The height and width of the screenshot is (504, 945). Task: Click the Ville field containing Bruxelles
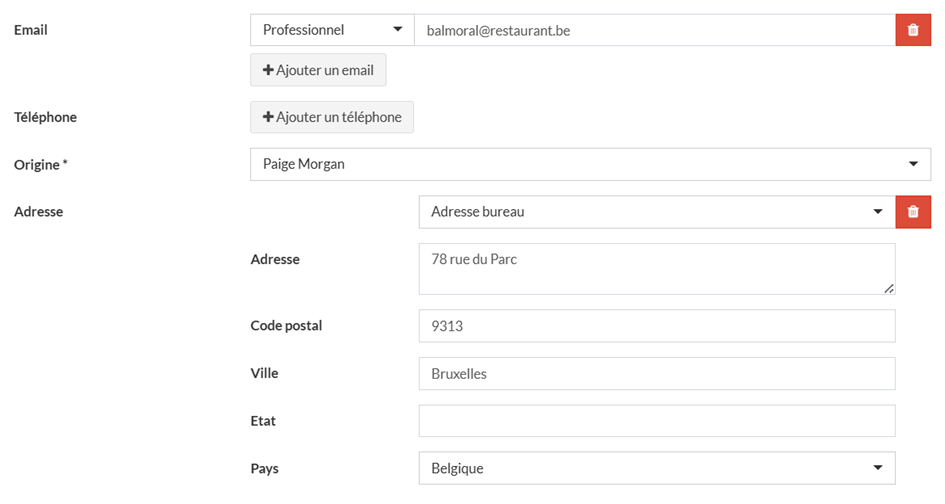click(x=656, y=374)
